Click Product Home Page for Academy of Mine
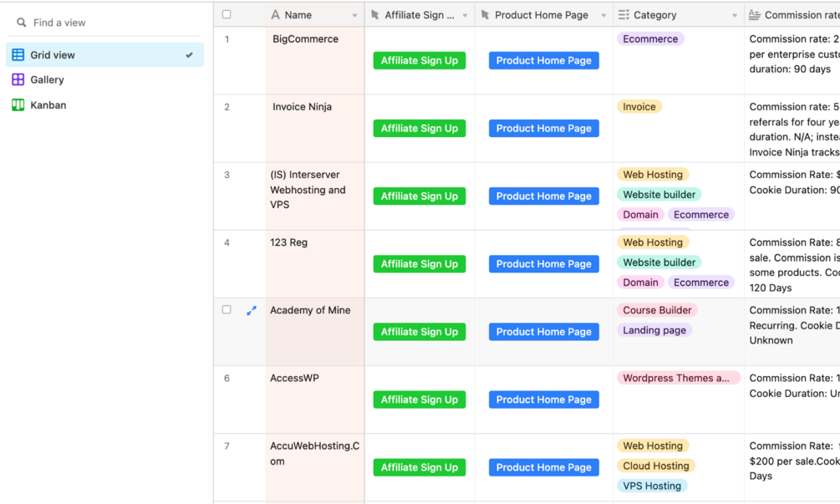 544,332
